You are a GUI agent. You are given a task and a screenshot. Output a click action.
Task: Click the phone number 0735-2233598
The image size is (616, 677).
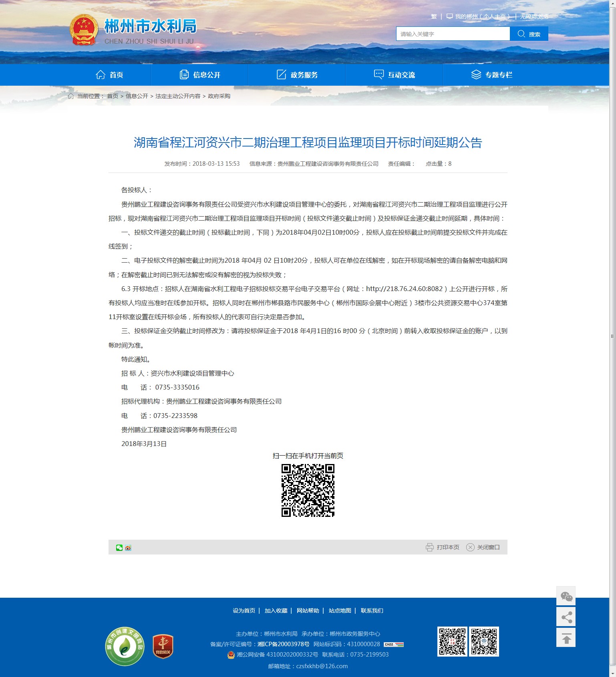(175, 416)
